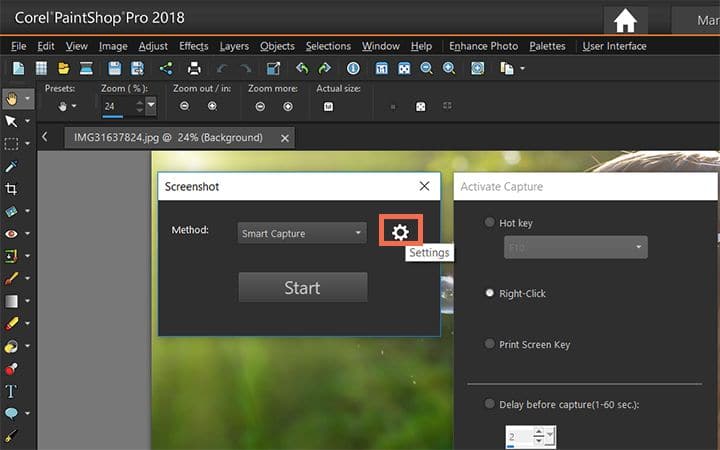Open the Adjust menu
The image size is (720, 450).
(153, 46)
